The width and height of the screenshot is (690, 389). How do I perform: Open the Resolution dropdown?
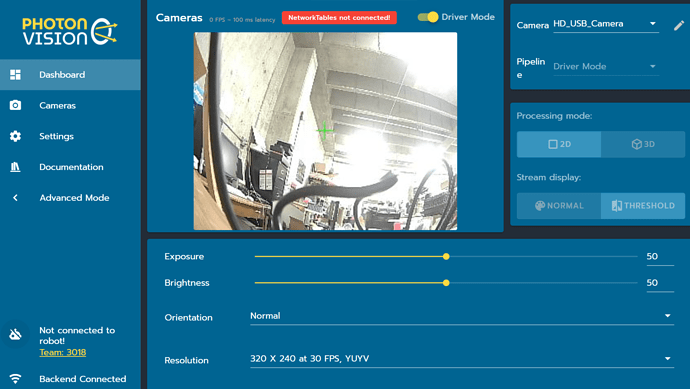(462, 359)
